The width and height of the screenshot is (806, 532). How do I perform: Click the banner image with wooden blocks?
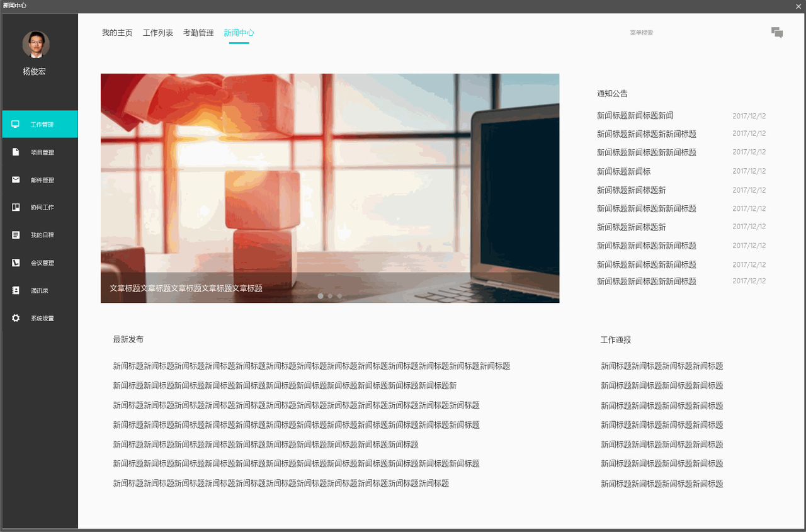point(330,188)
